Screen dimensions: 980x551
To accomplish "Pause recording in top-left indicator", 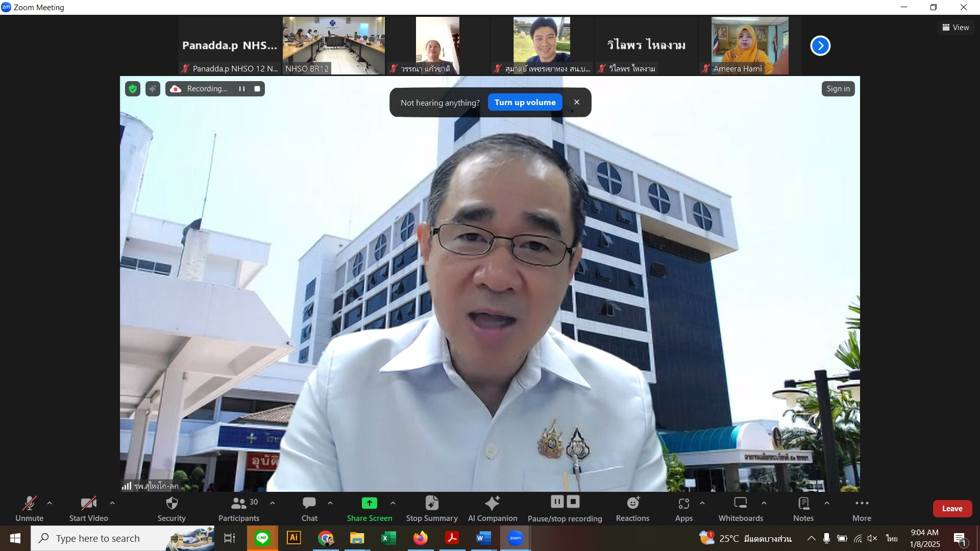I will pyautogui.click(x=242, y=89).
